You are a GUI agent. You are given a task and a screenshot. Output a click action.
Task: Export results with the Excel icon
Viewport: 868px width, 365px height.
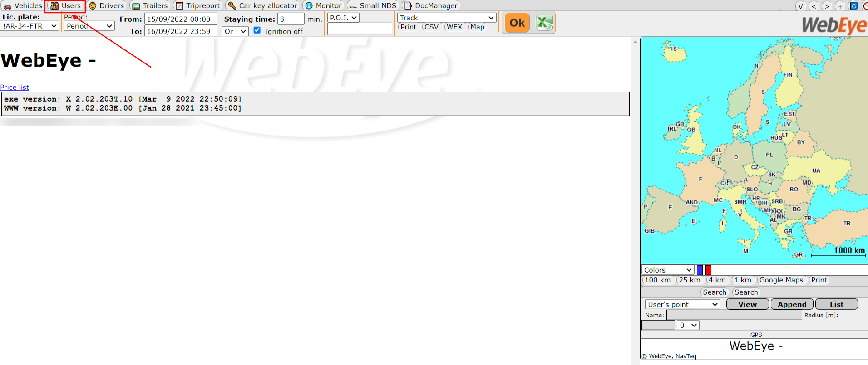(544, 23)
